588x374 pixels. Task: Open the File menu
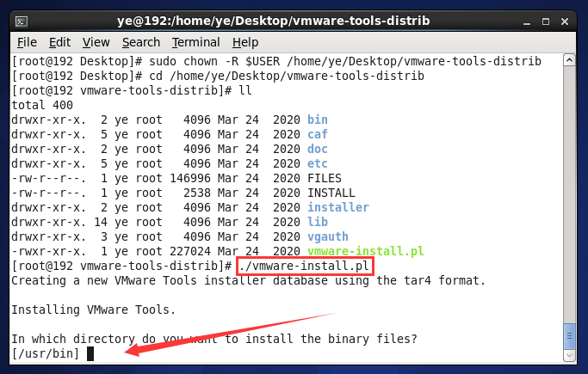tap(27, 42)
